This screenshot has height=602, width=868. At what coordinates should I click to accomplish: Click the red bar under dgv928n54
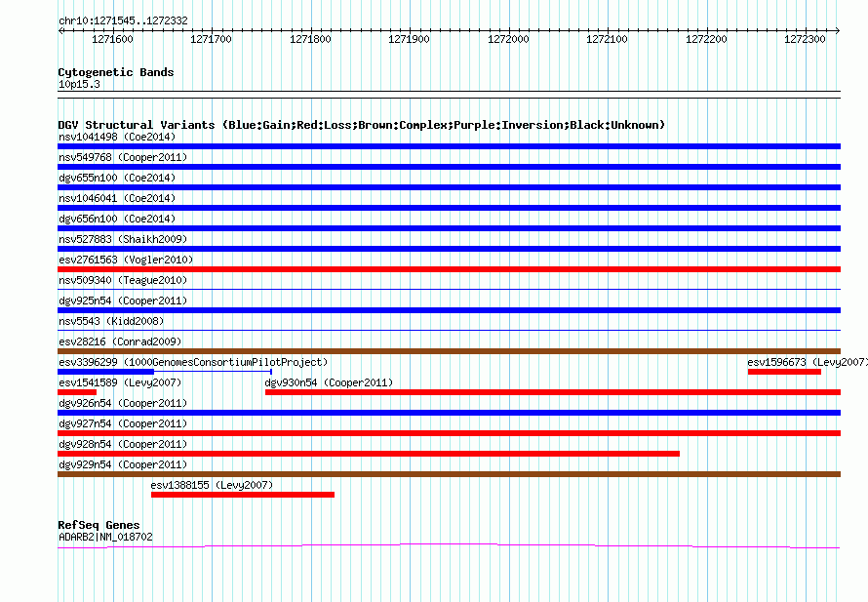click(x=369, y=454)
